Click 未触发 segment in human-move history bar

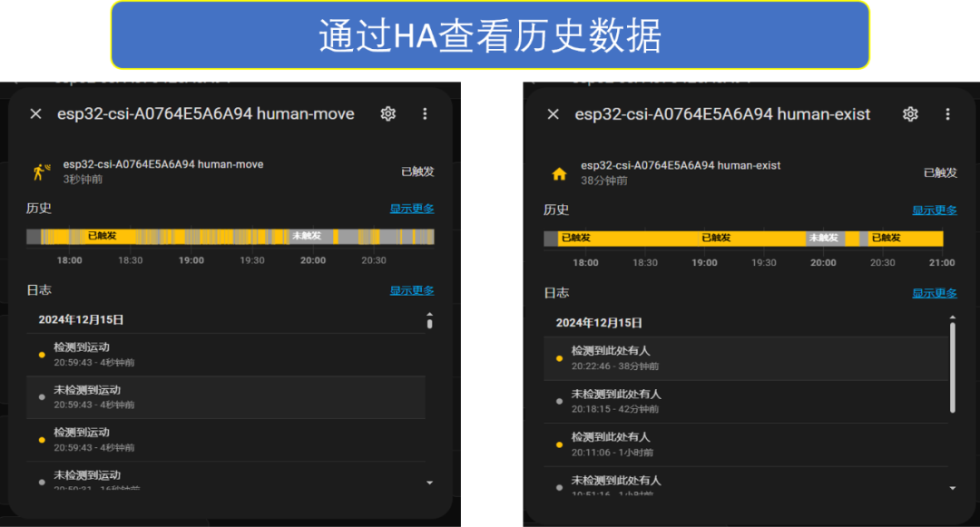pyautogui.click(x=307, y=236)
